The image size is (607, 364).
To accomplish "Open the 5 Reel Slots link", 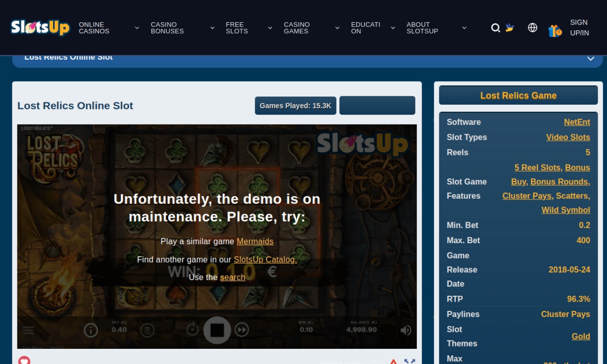I will [537, 167].
